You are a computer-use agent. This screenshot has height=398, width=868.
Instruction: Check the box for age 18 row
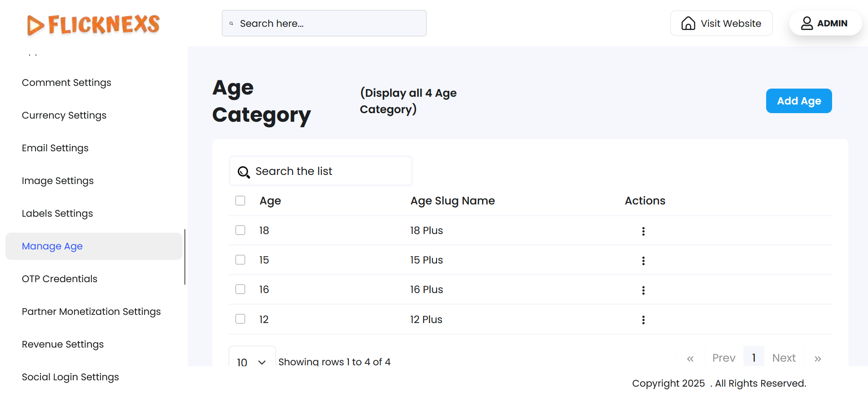241,230
